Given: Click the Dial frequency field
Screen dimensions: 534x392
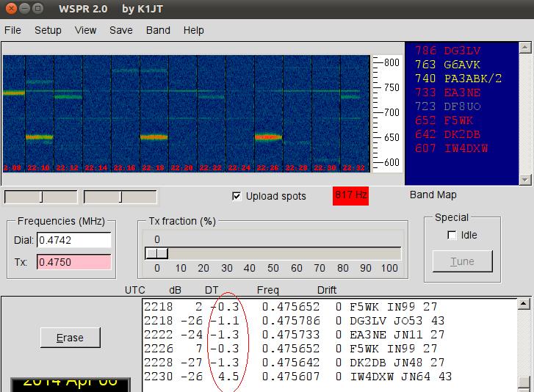Looking at the screenshot, I should click(74, 240).
